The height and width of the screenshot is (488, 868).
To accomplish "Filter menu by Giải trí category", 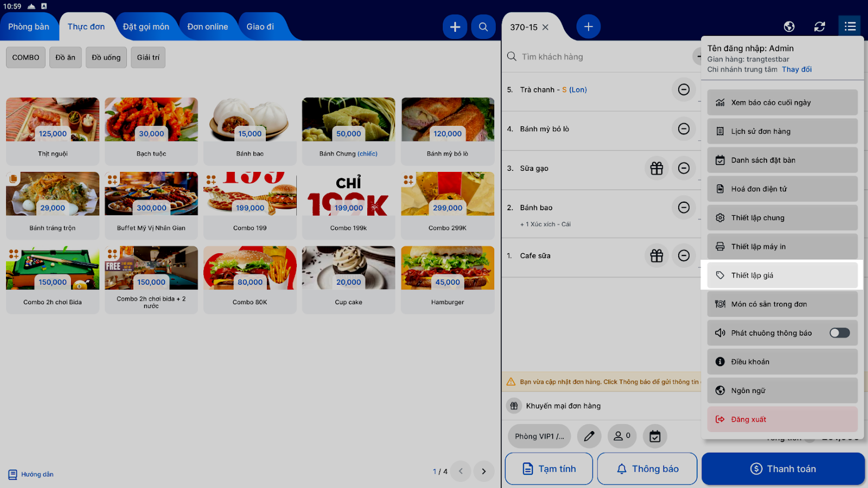I will [x=148, y=57].
